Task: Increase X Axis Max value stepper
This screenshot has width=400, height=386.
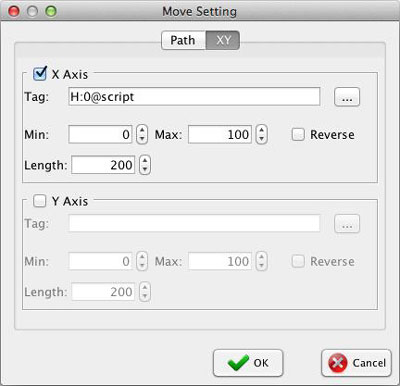Action: point(262,130)
